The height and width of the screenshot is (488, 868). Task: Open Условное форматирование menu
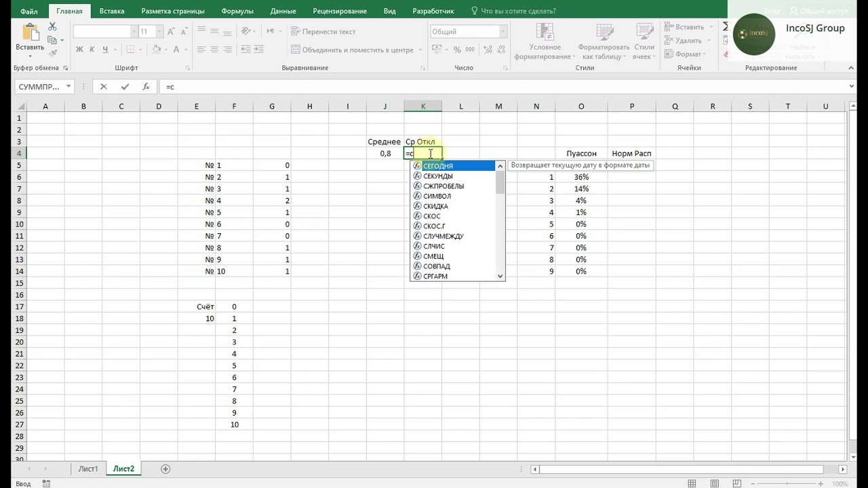545,41
